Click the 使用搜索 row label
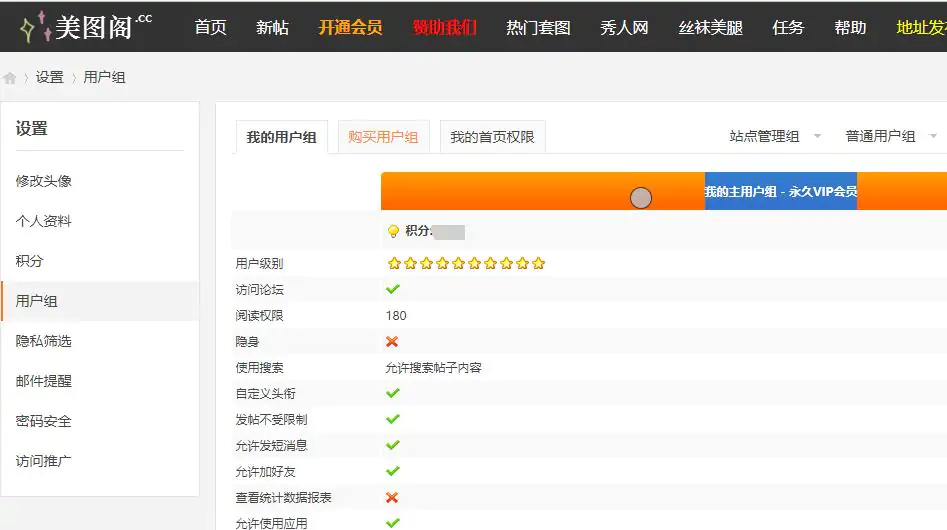 tap(259, 368)
